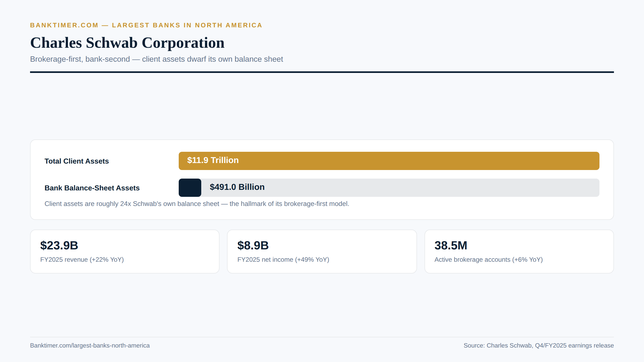Screen dimensions: 644x362
Task: Click 'FY2025 net income (+49% YoY)' caption
Action: pyautogui.click(x=283, y=260)
